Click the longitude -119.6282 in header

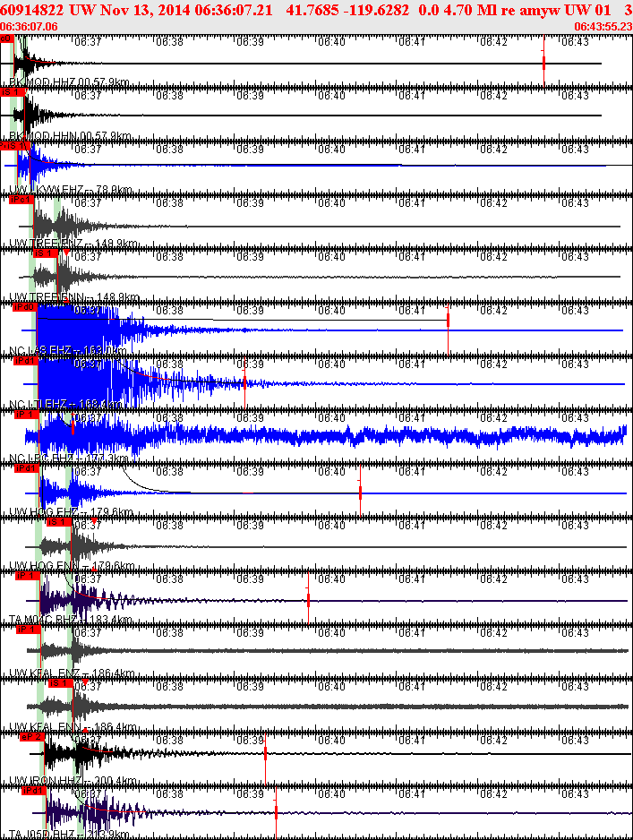pyautogui.click(x=377, y=10)
